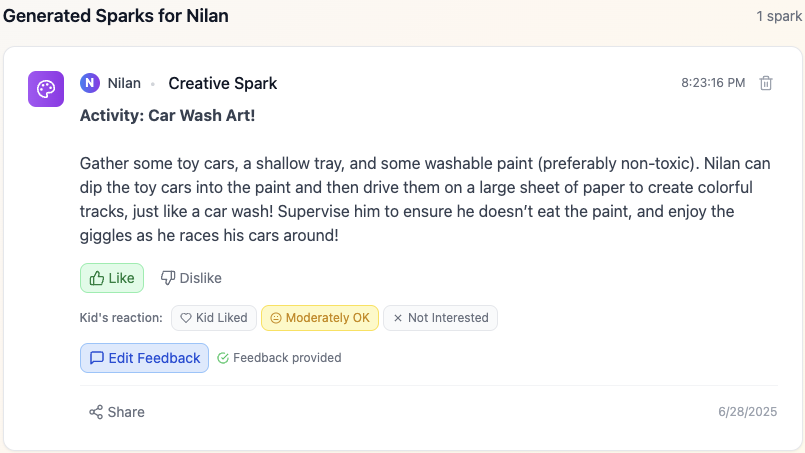Click the share arrow icon
The image size is (805, 453).
tap(96, 412)
